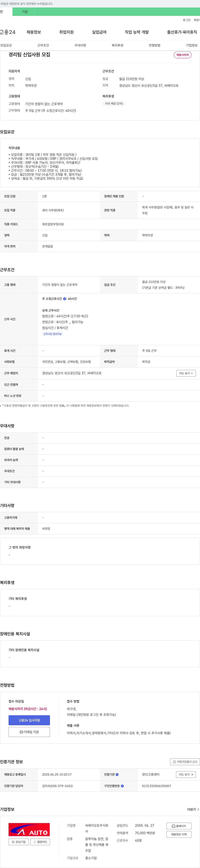Click chevron arrow on 양산고용센터 지도 보기

[x=192, y=775]
